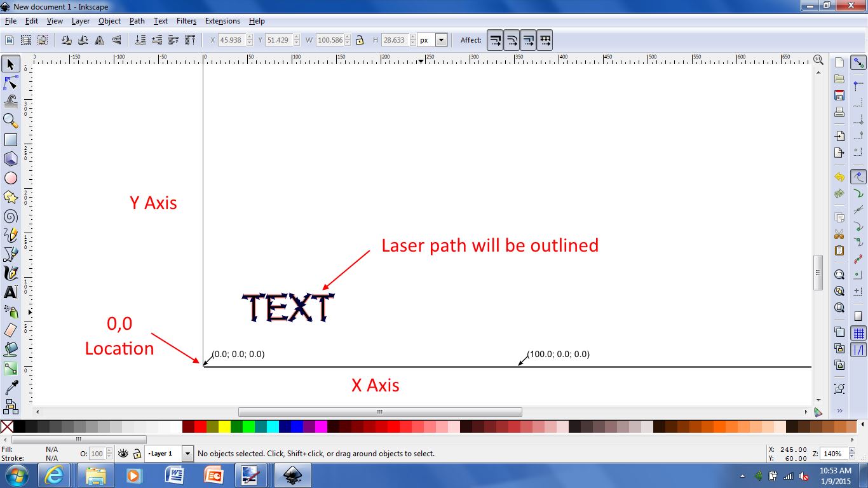Click the X coordinate input field
Screen dimensions: 868x488
[x=232, y=39]
